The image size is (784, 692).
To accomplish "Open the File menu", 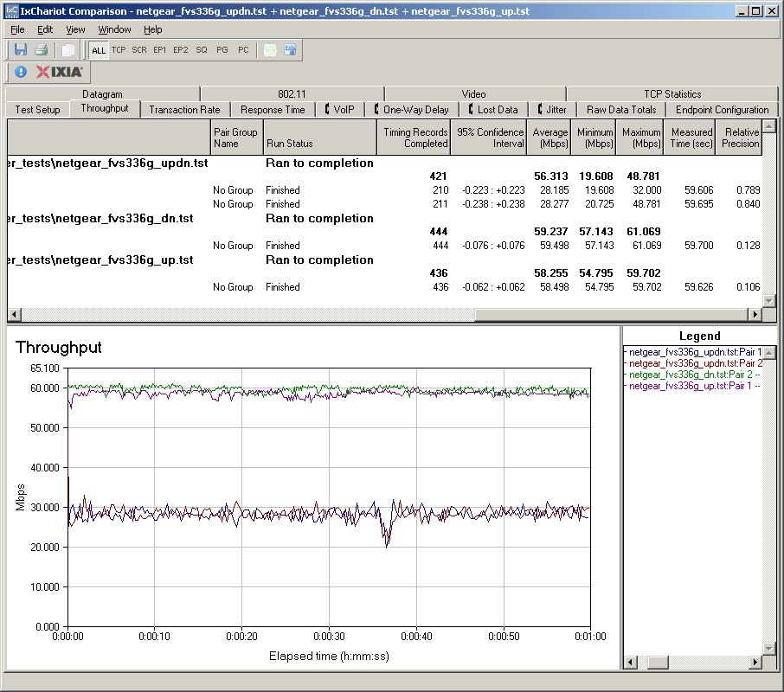I will tap(17, 29).
